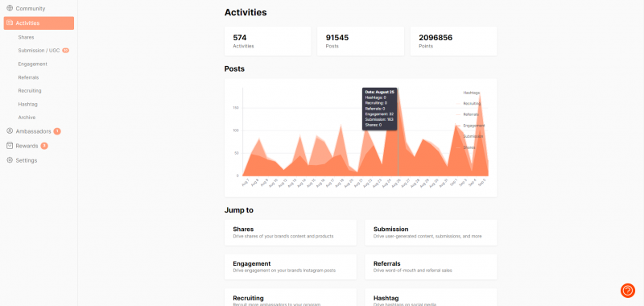The width and height of the screenshot is (644, 306).
Task: Click the Activities page title
Action: [246, 12]
